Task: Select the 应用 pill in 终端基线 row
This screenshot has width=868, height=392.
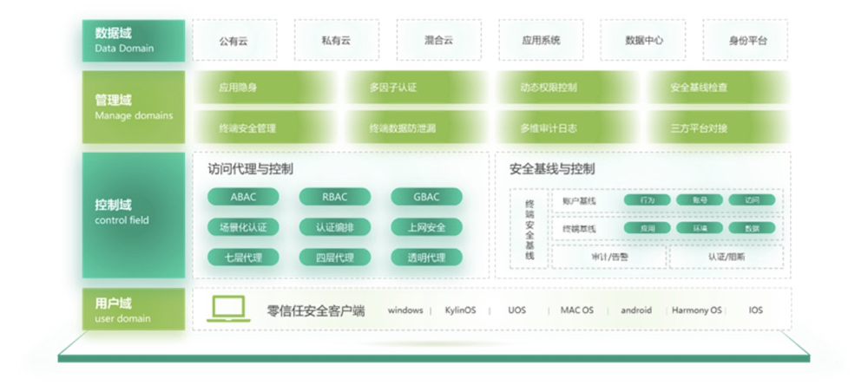Action: [x=648, y=228]
